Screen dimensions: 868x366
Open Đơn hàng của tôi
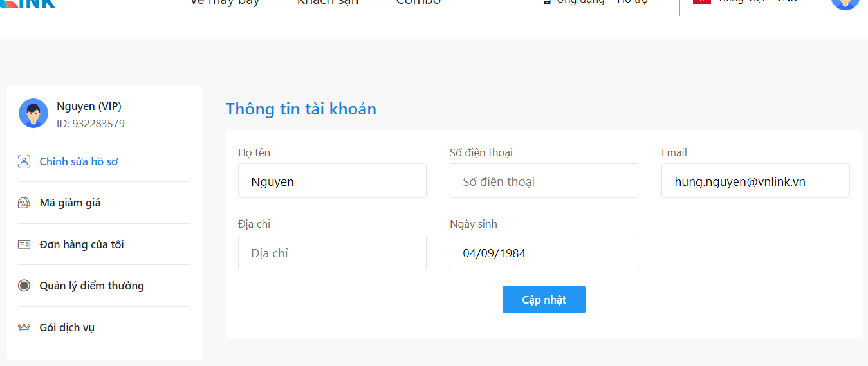82,244
